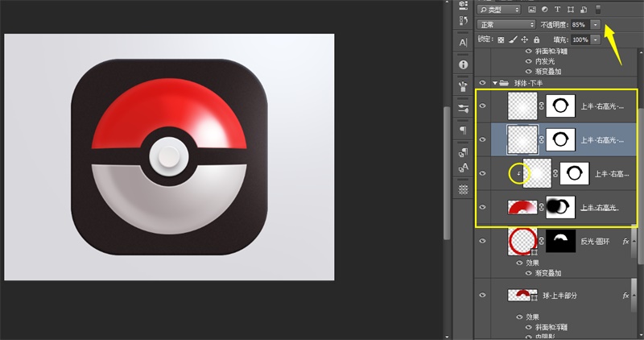
Task: Click the shape layer filter icon
Action: coord(571,10)
